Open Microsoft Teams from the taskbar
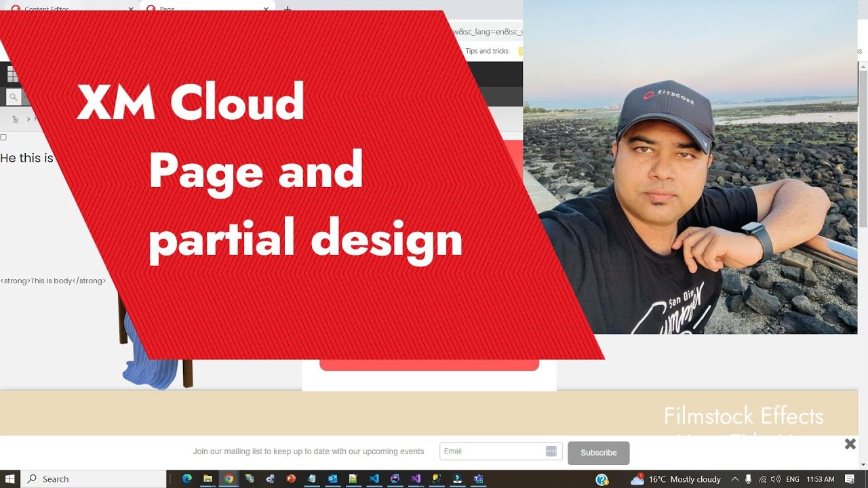The image size is (868, 488). coord(478,479)
